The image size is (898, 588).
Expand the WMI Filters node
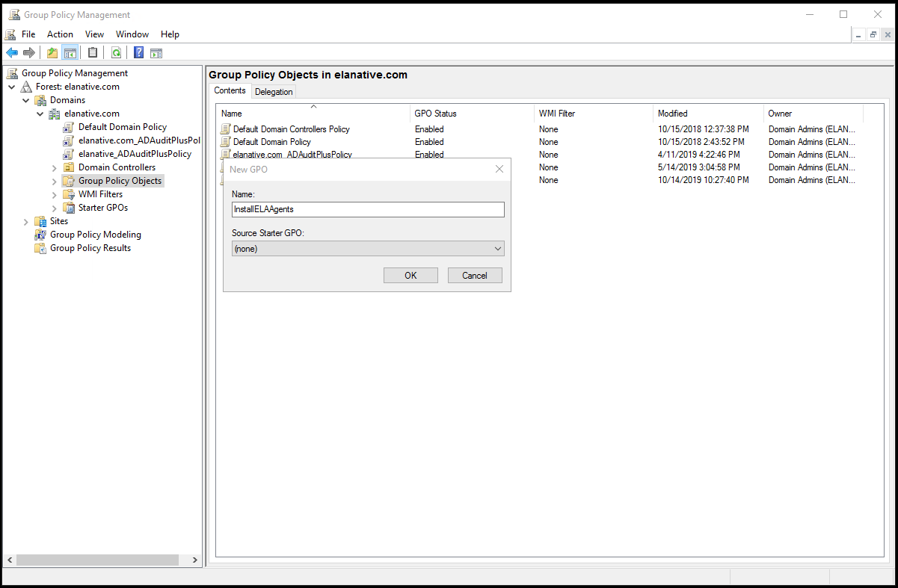click(53, 194)
